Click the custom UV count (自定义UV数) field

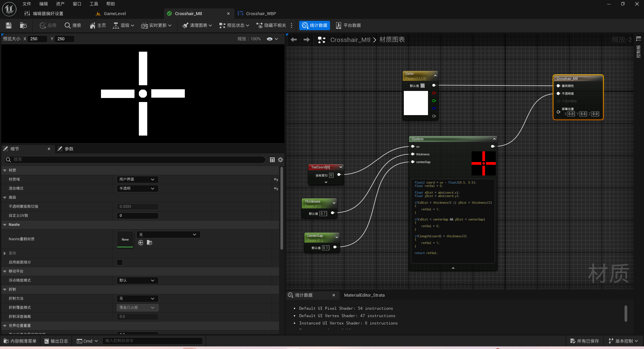point(138,216)
